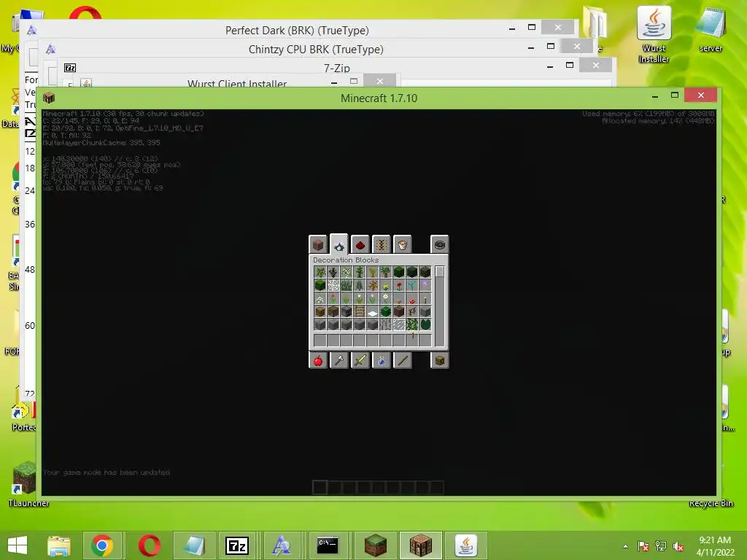Open the Opera browser taskbar icon

[x=149, y=545]
